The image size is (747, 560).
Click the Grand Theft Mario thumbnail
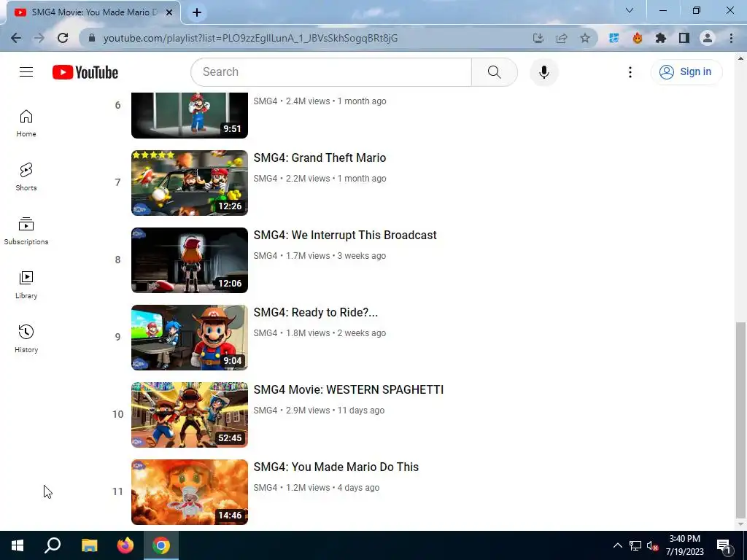pyautogui.click(x=190, y=183)
